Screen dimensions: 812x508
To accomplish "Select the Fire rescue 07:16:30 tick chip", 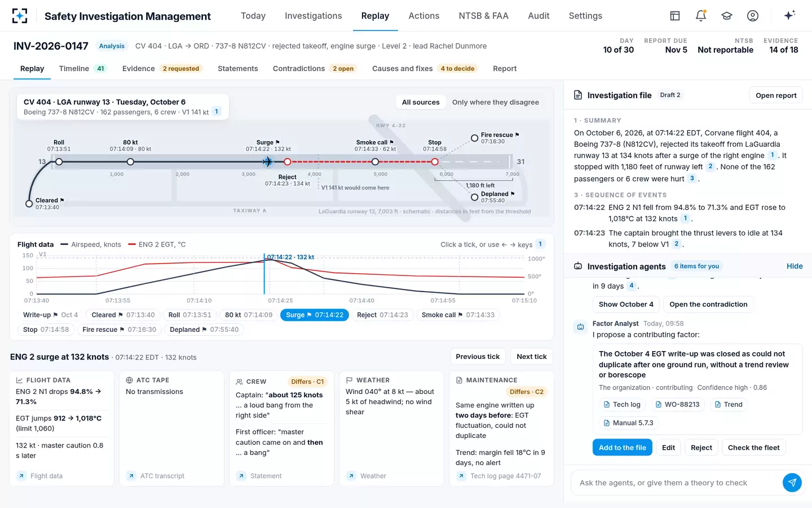I will click(119, 330).
